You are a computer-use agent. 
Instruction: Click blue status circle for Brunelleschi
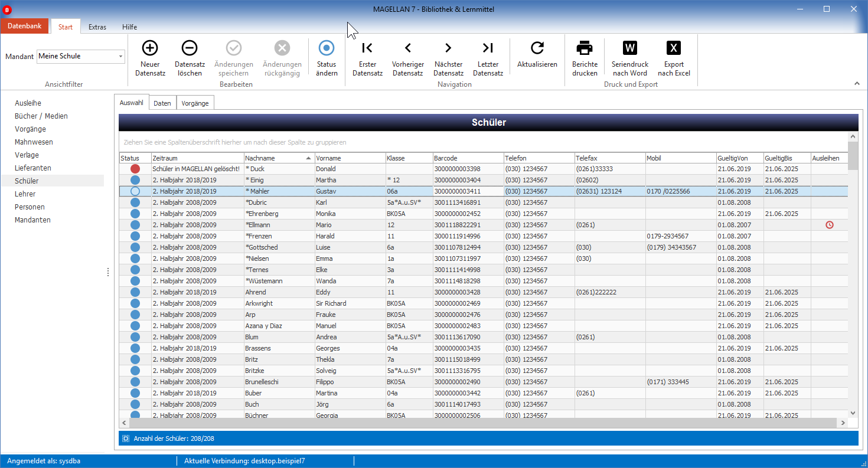pos(135,382)
